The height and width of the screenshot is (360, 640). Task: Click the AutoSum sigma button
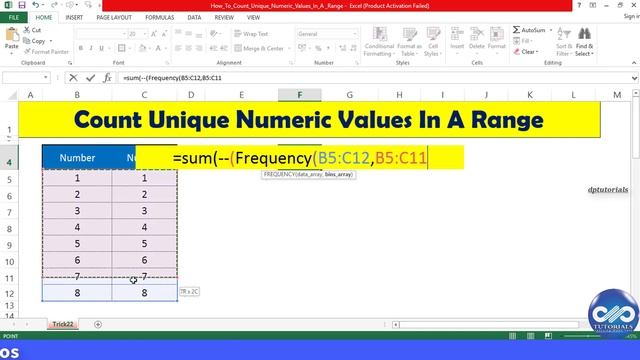coord(529,30)
